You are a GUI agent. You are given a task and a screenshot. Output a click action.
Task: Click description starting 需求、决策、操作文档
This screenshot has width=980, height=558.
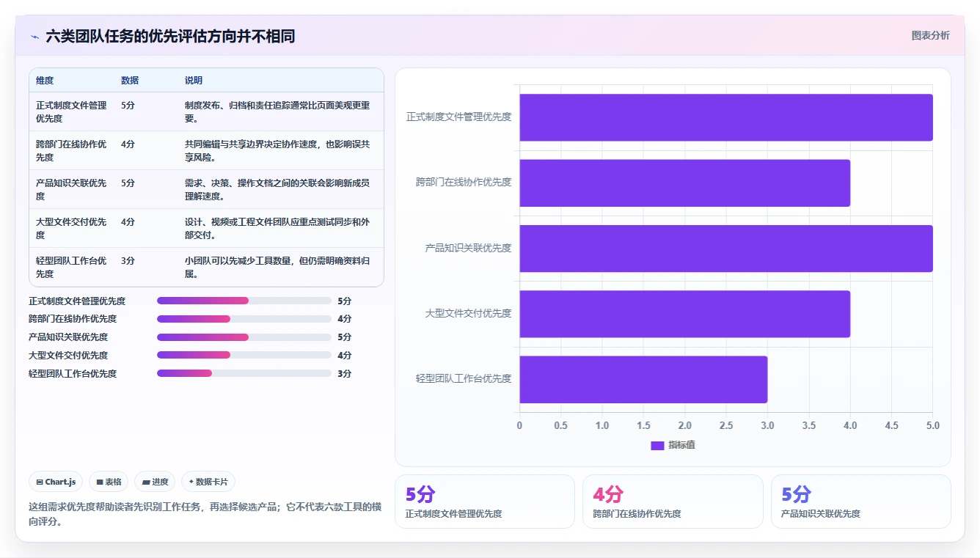(x=277, y=189)
